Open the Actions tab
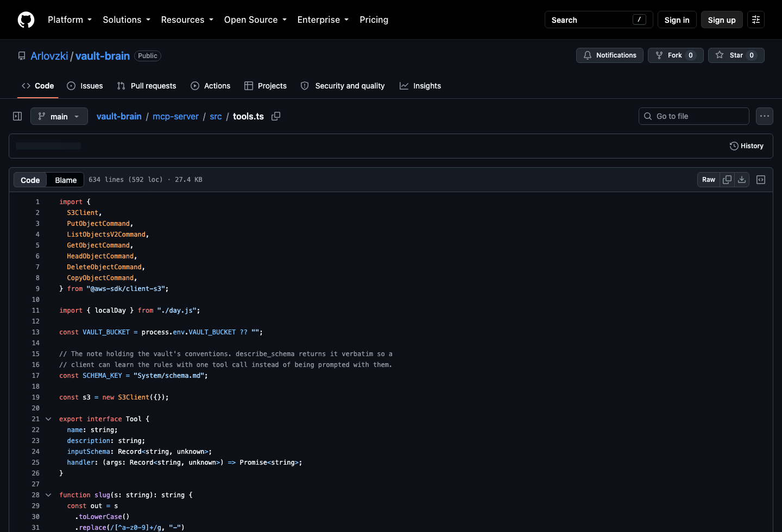 coord(211,86)
